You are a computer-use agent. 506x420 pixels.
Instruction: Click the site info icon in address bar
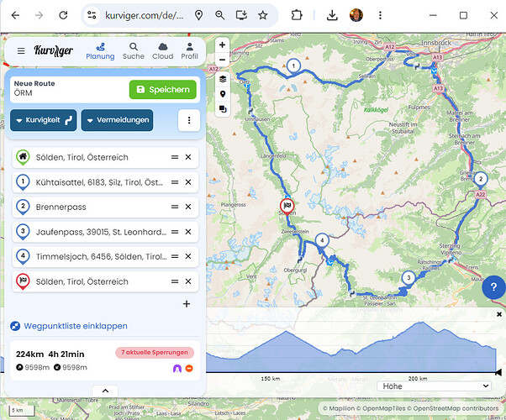(92, 15)
